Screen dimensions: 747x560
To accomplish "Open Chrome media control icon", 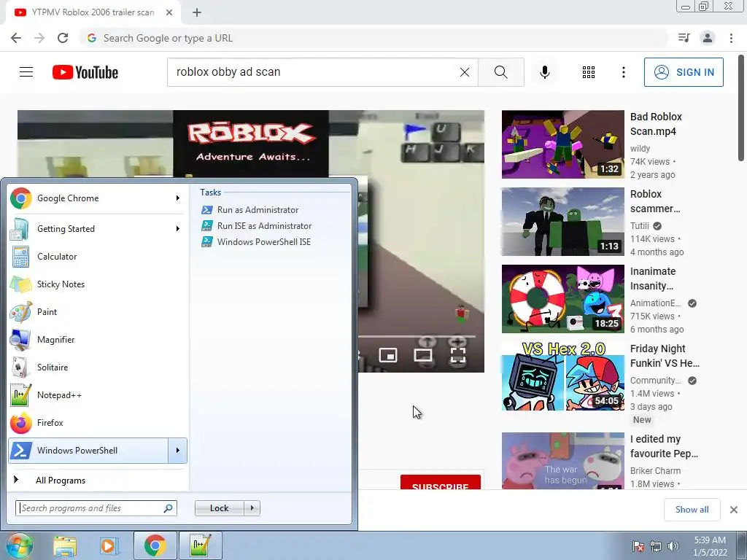I will click(x=684, y=38).
